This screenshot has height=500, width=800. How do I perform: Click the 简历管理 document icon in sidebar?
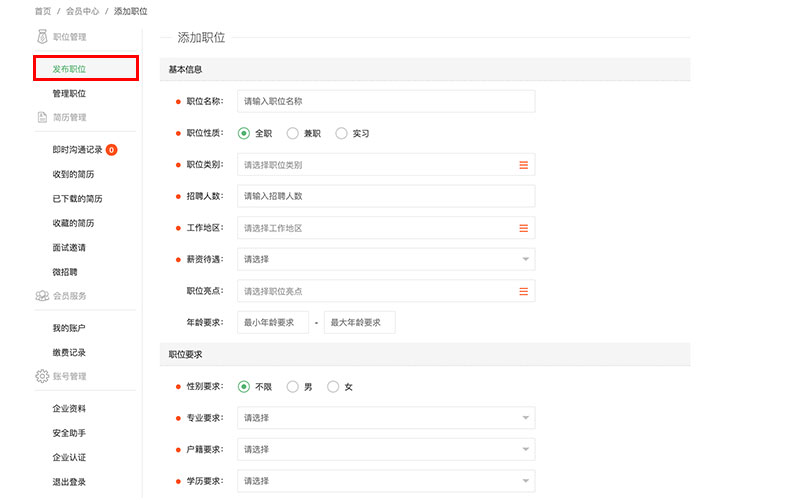tap(41, 117)
